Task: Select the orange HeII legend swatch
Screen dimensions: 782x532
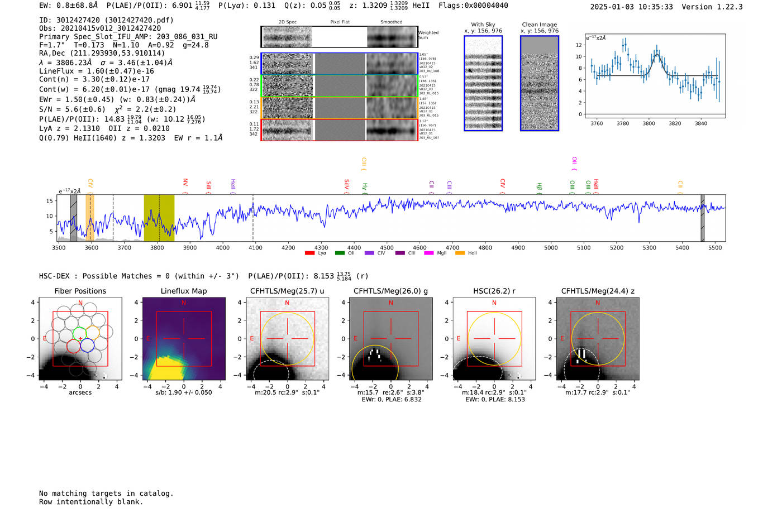Action: pyautogui.click(x=460, y=253)
